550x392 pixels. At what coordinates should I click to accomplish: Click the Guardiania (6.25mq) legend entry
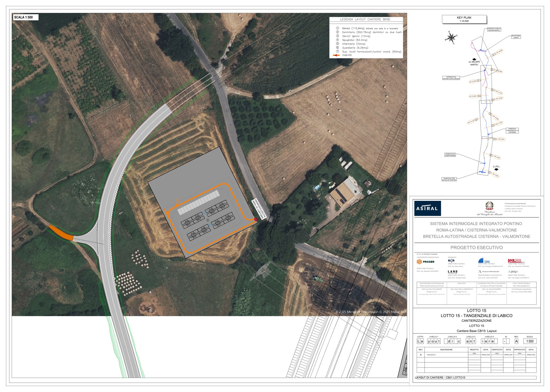(352, 47)
